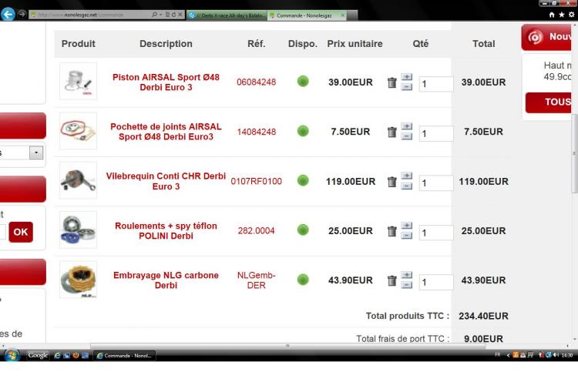Click quantity field for Vilebrequin Conti CHR
Viewport: 578px width, 392px height.
[436, 183]
